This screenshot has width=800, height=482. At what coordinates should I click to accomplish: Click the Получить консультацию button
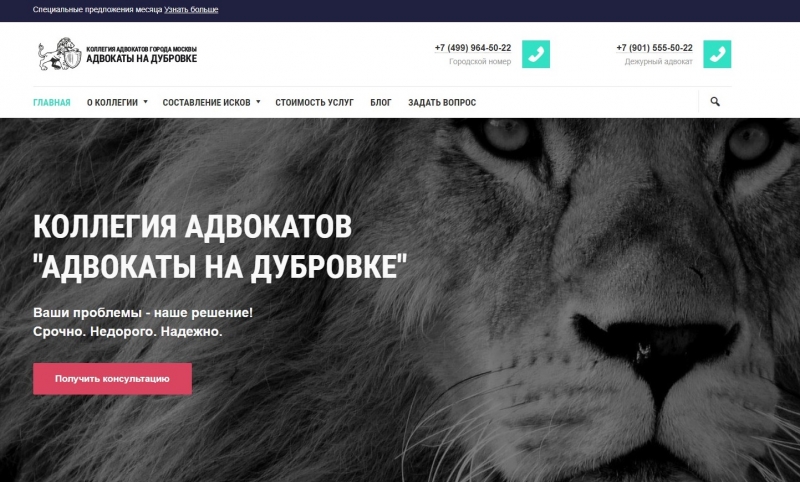(x=112, y=379)
